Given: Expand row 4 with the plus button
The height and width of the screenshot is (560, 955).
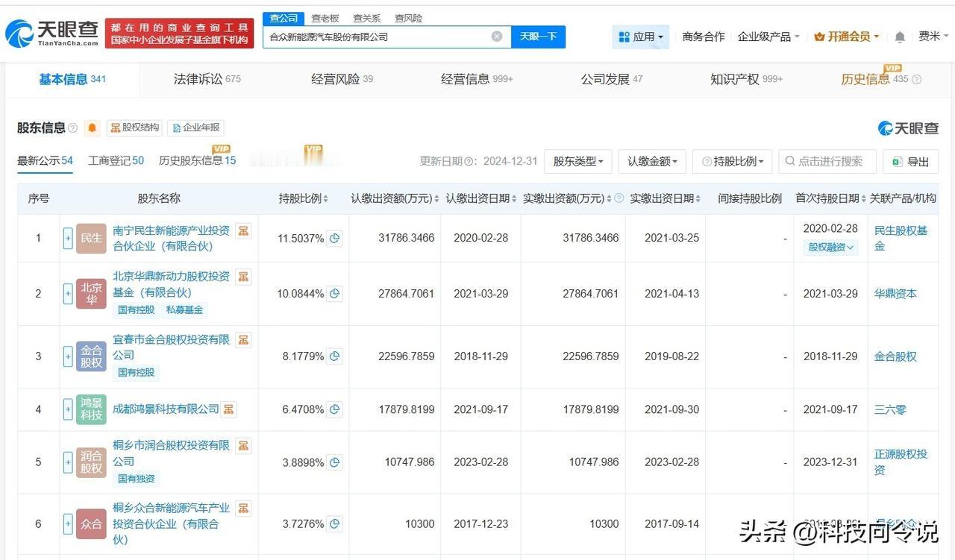Looking at the screenshot, I should 69,409.
